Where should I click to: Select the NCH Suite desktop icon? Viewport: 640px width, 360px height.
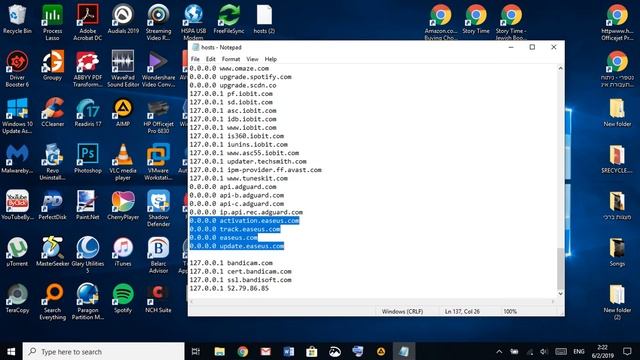pos(158,298)
